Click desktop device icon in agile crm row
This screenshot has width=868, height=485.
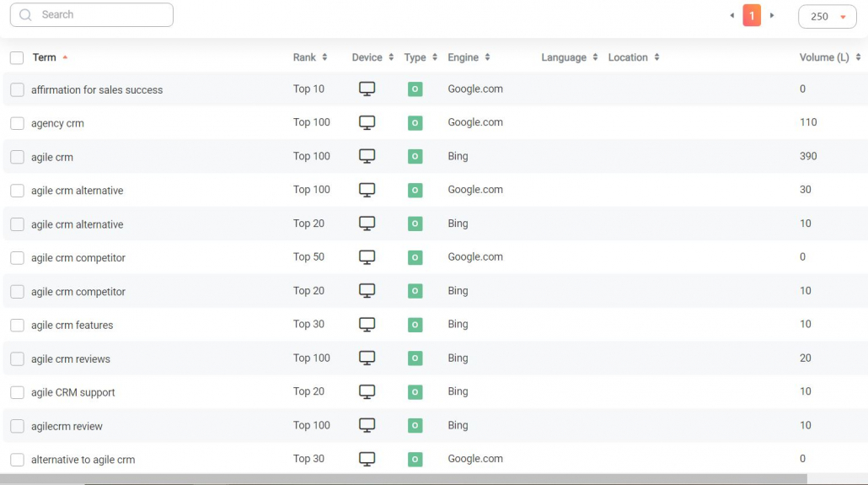pyautogui.click(x=367, y=156)
